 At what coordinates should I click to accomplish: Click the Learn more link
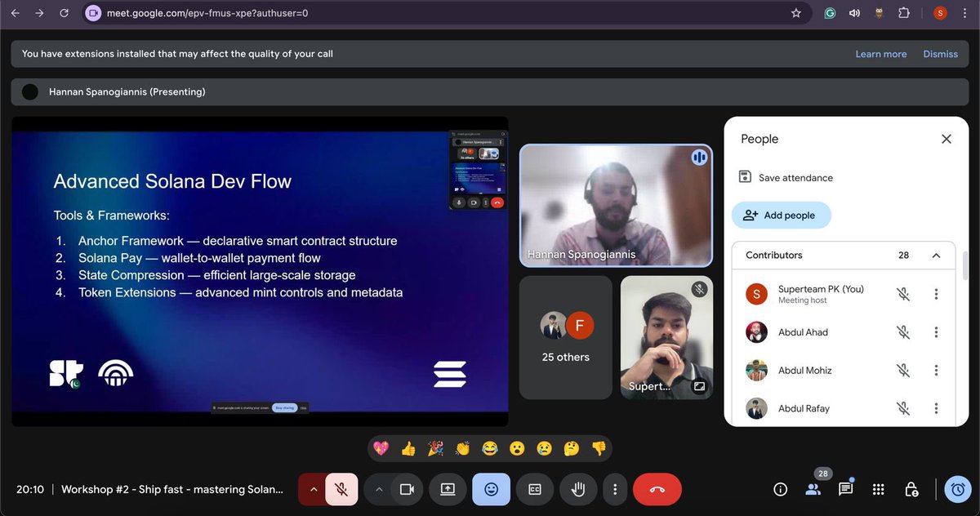[x=880, y=54]
